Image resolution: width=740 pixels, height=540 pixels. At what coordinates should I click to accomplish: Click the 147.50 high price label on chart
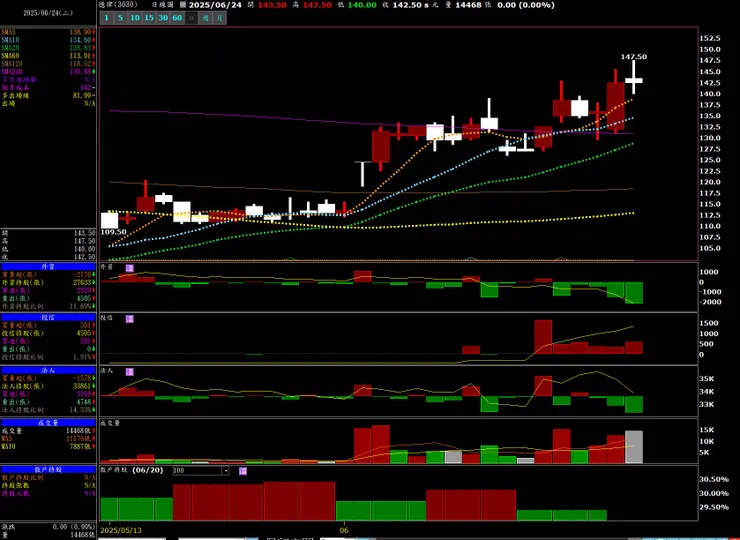coord(634,57)
